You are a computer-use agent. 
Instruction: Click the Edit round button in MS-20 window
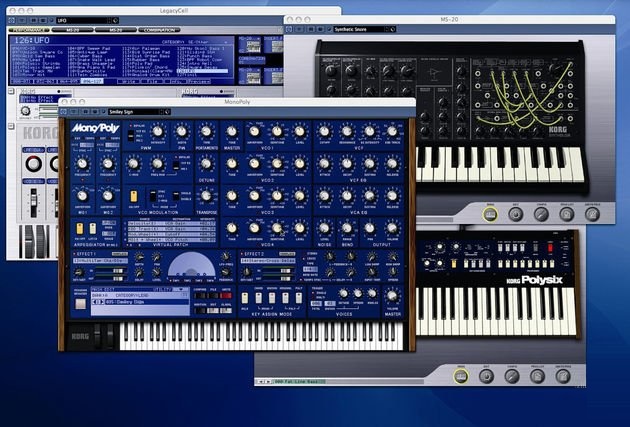(515, 215)
